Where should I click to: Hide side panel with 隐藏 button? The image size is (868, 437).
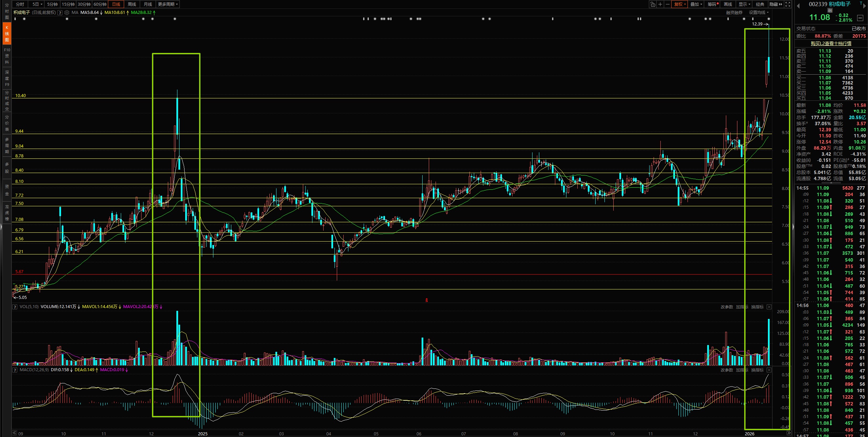(x=776, y=4)
